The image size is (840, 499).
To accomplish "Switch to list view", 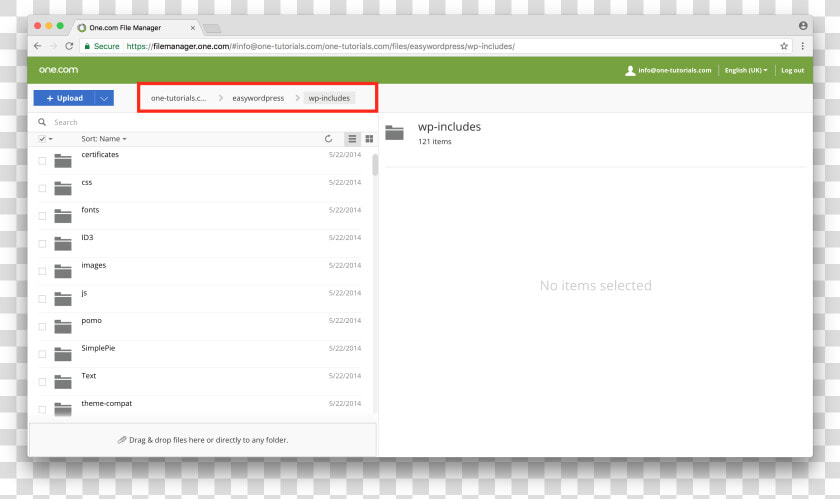I will point(352,139).
